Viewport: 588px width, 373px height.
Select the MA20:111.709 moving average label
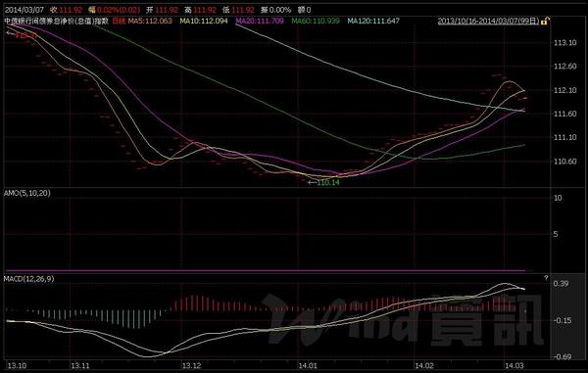(260, 21)
